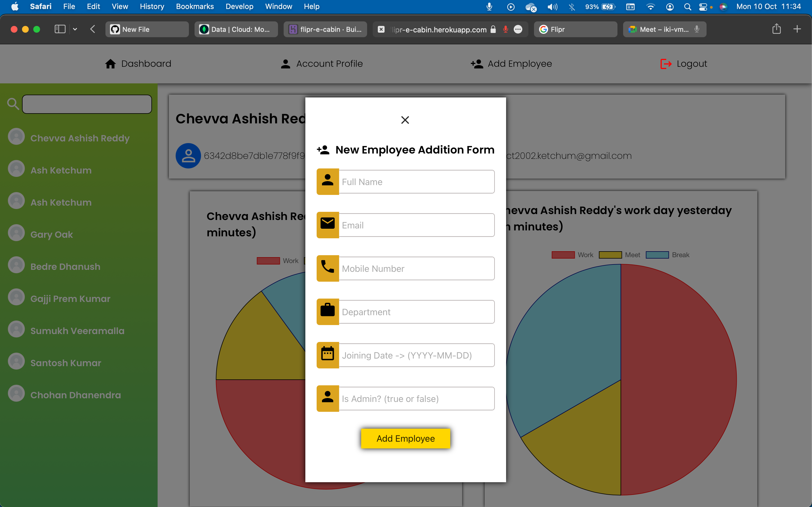Close the New Employee Addition Form
Image resolution: width=812 pixels, height=507 pixels.
tap(405, 120)
